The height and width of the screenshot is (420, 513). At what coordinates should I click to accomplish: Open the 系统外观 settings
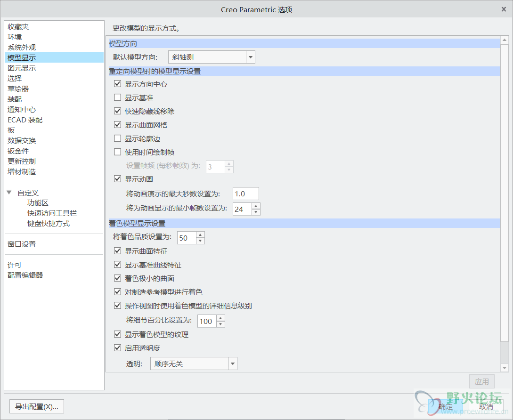click(x=22, y=48)
